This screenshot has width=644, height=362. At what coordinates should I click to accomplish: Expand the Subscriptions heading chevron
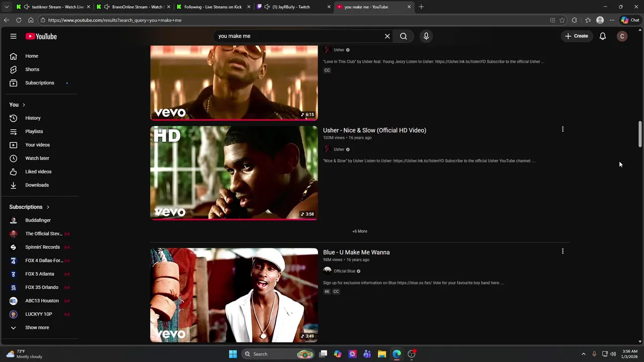48,207
